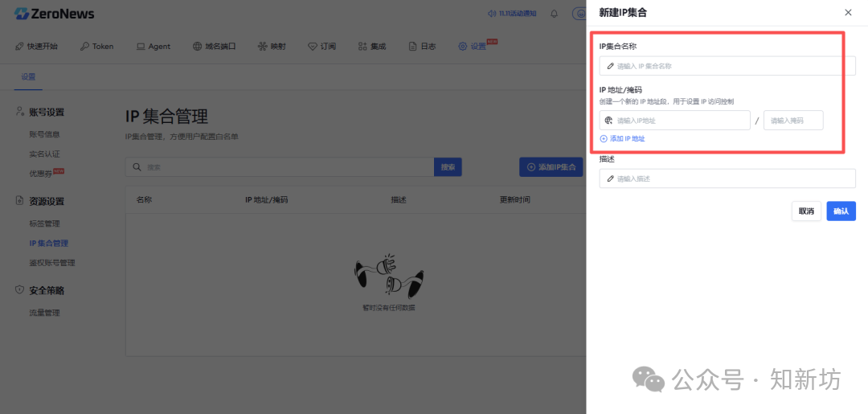Click the 取消 button
Image resolution: width=868 pixels, height=414 pixels.
coord(807,211)
